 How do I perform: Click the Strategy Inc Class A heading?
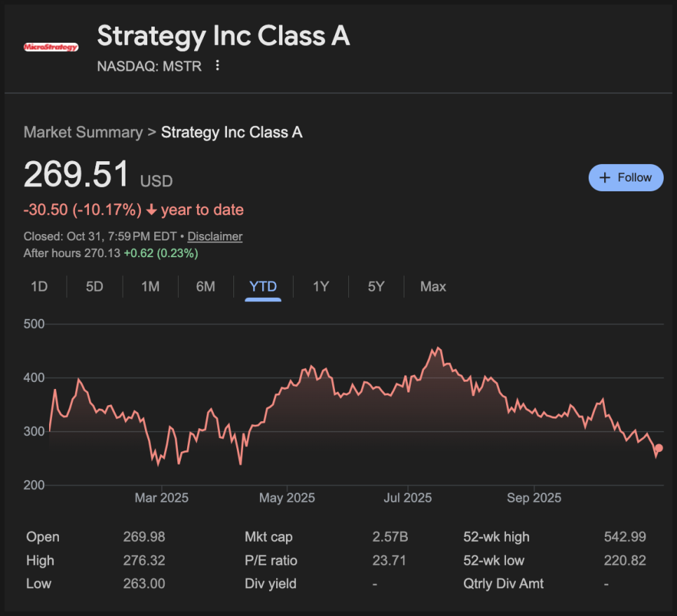(x=223, y=36)
